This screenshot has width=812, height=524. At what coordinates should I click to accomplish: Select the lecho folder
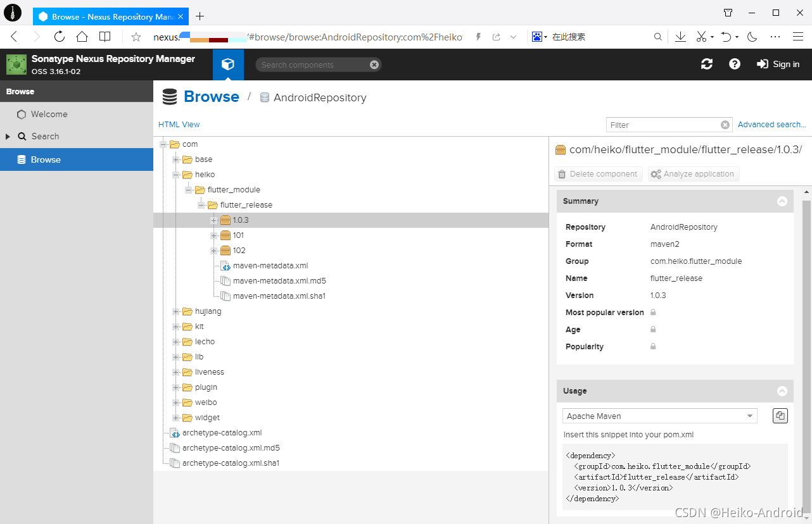coord(205,342)
